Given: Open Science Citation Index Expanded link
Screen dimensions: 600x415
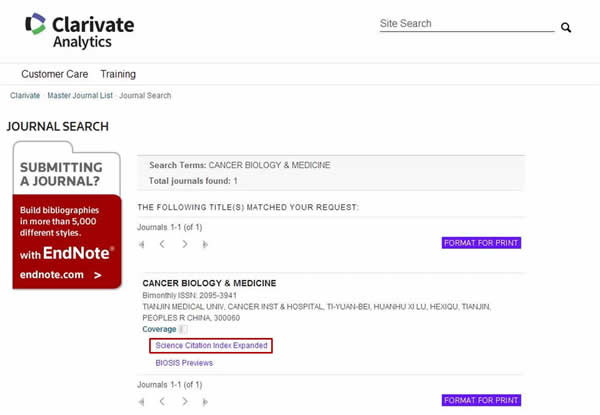Looking at the screenshot, I should click(211, 345).
